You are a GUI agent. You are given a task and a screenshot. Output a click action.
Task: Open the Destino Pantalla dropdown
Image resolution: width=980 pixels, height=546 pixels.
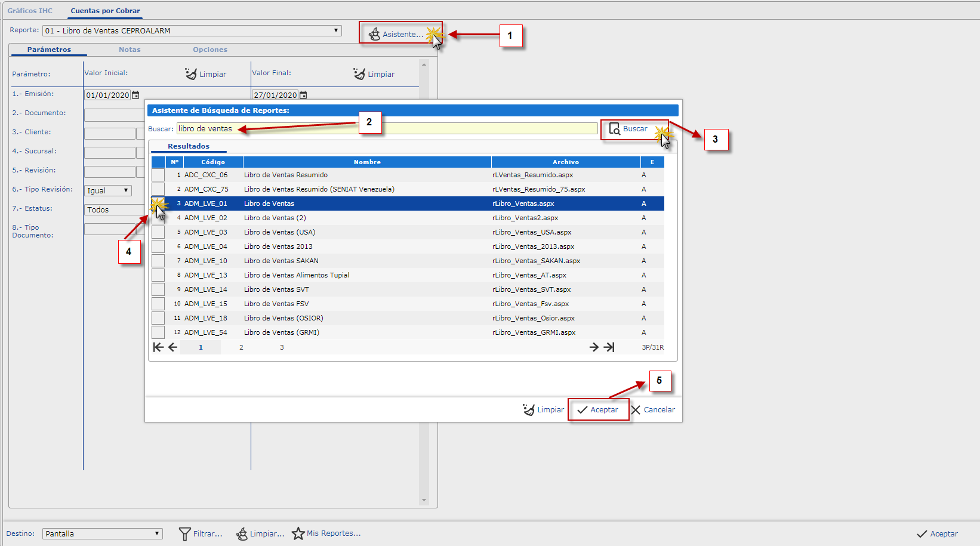point(157,533)
